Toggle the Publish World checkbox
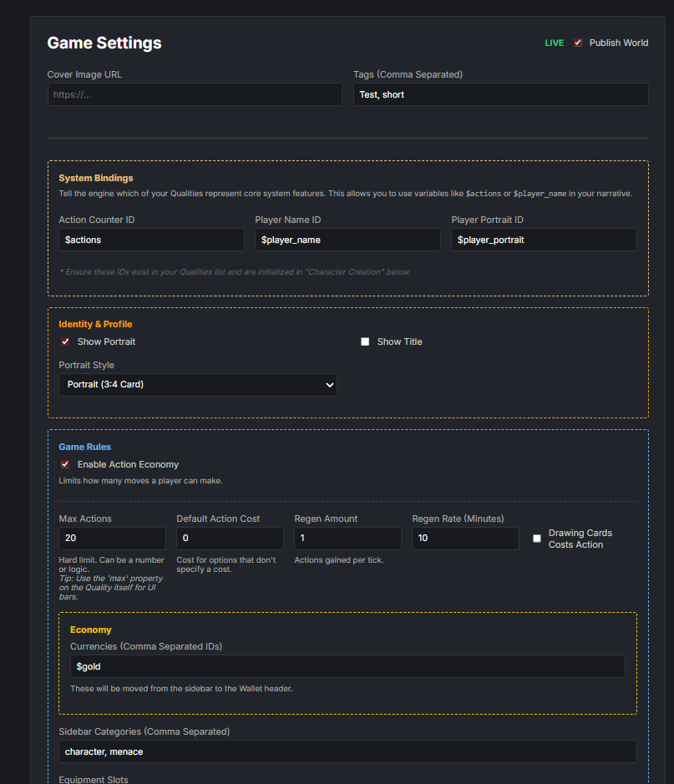Viewport: 674px width, 784px height. point(578,43)
